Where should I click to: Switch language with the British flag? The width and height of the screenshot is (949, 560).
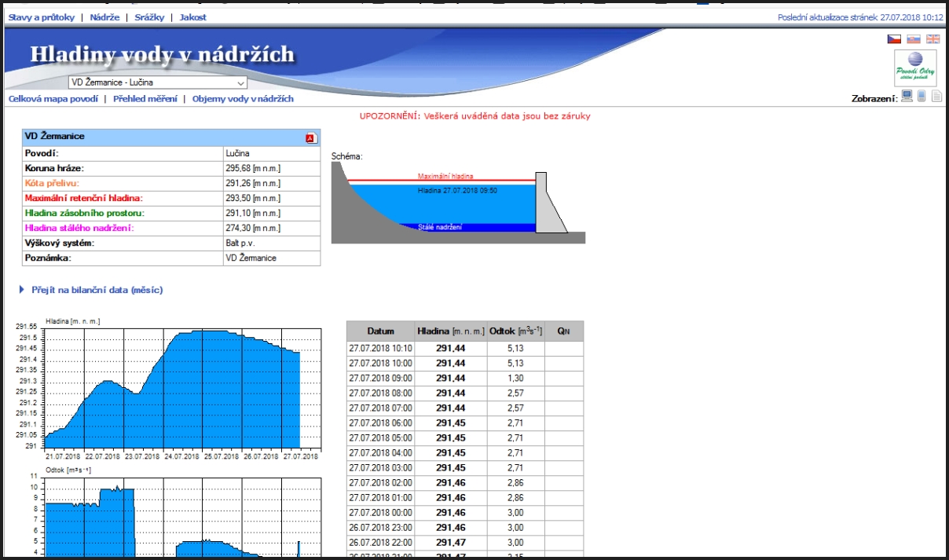933,38
